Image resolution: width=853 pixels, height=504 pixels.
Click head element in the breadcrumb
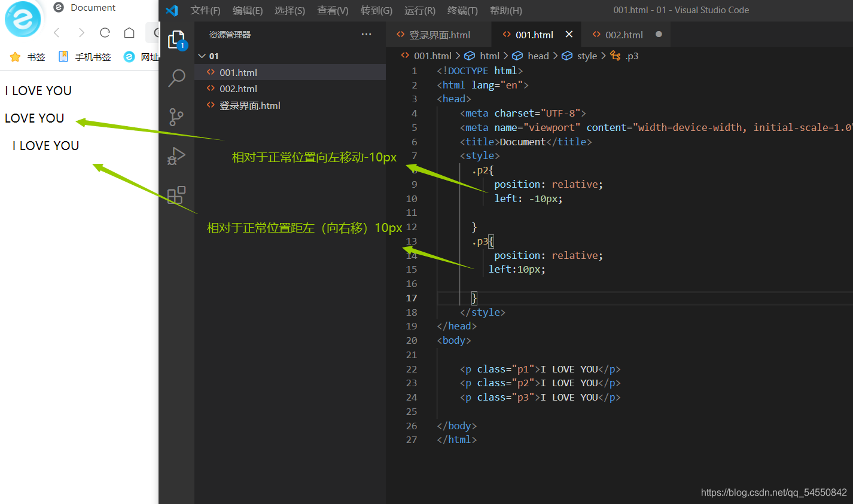(531, 56)
